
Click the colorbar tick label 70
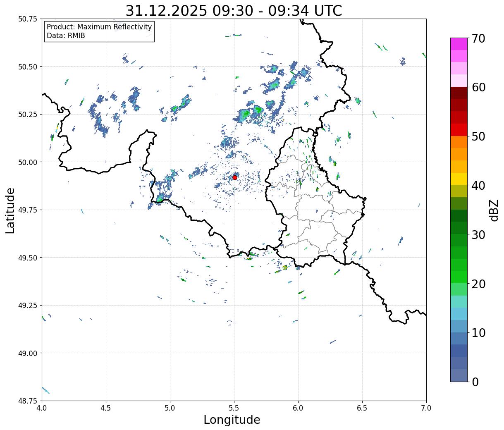point(479,38)
